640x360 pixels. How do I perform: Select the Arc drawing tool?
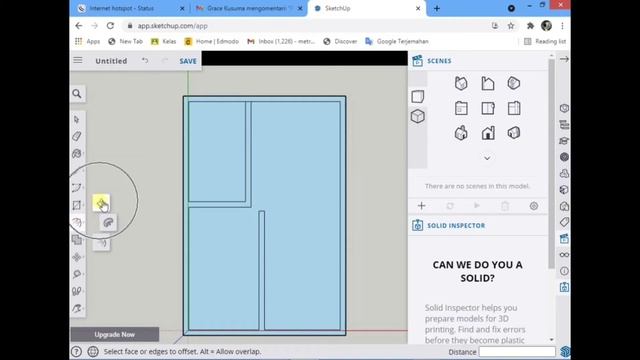[x=77, y=187]
